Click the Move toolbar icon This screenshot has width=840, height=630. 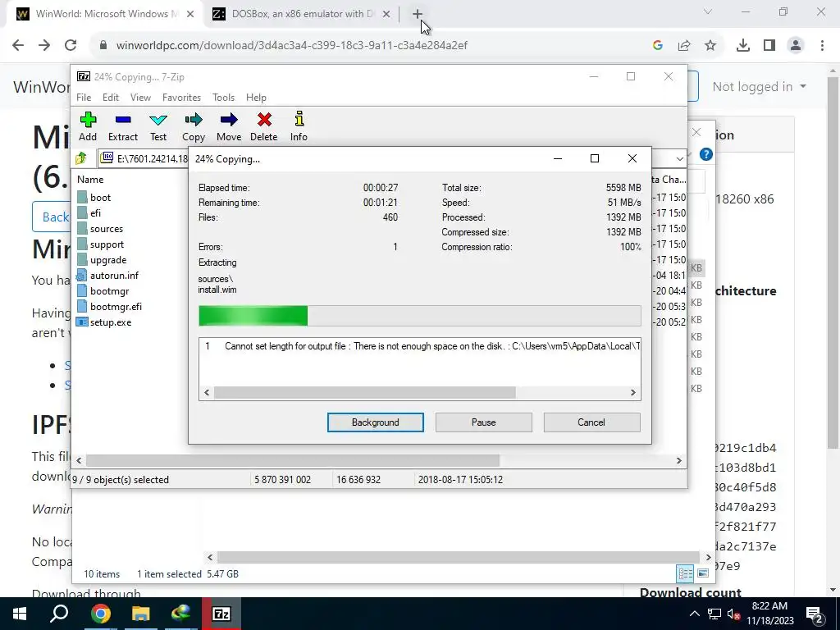[x=229, y=127]
